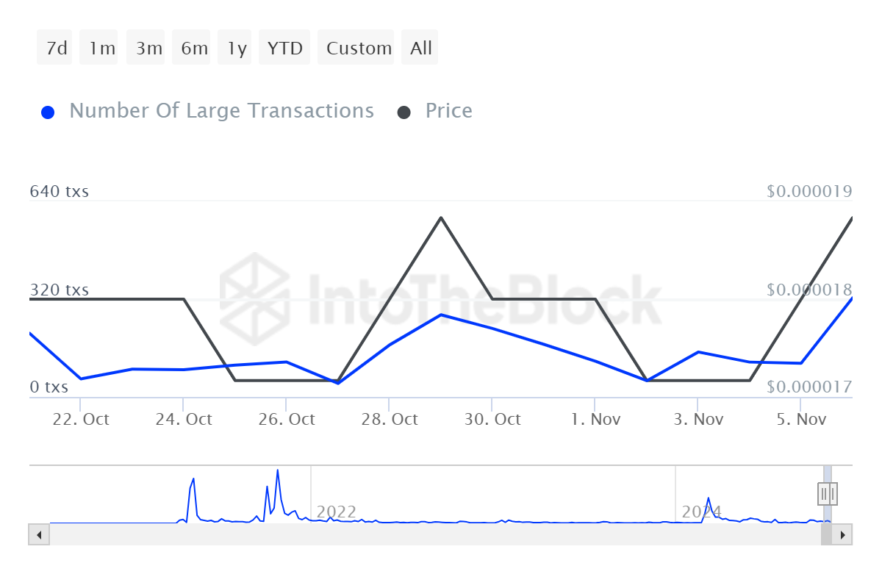Viewport: 882px width, 588px height.
Task: Click the navigator grip handle icon
Action: [828, 493]
